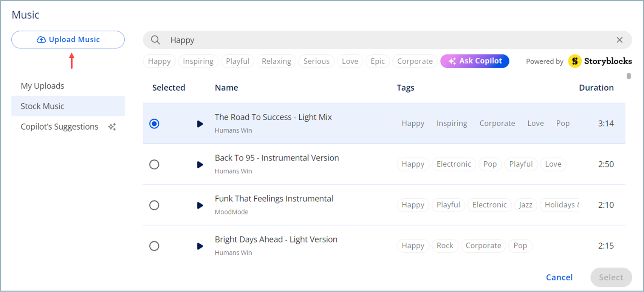Screen dimensions: 644x292
Task: Select the Serious filter chip
Action: tap(316, 61)
